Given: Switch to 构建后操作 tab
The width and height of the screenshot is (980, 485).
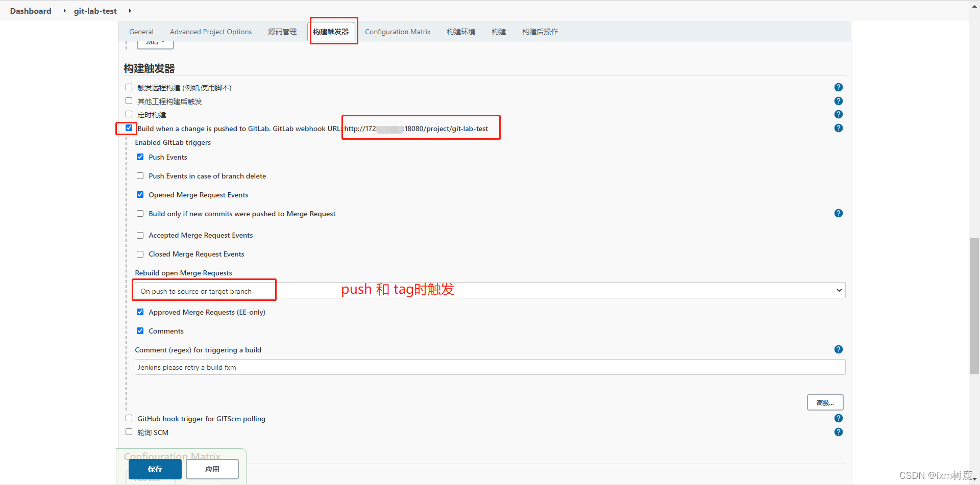Looking at the screenshot, I should (540, 32).
